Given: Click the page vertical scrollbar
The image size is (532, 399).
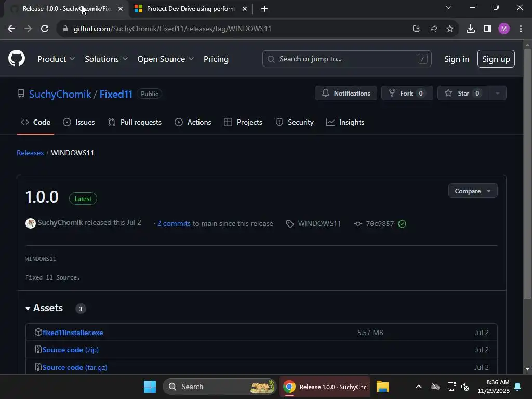Looking at the screenshot, I should coord(527,174).
